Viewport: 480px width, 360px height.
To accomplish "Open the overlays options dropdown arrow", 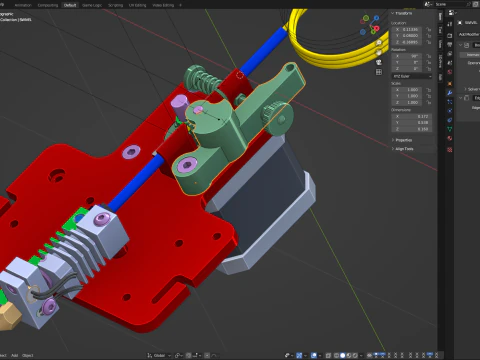I will 320,355.
